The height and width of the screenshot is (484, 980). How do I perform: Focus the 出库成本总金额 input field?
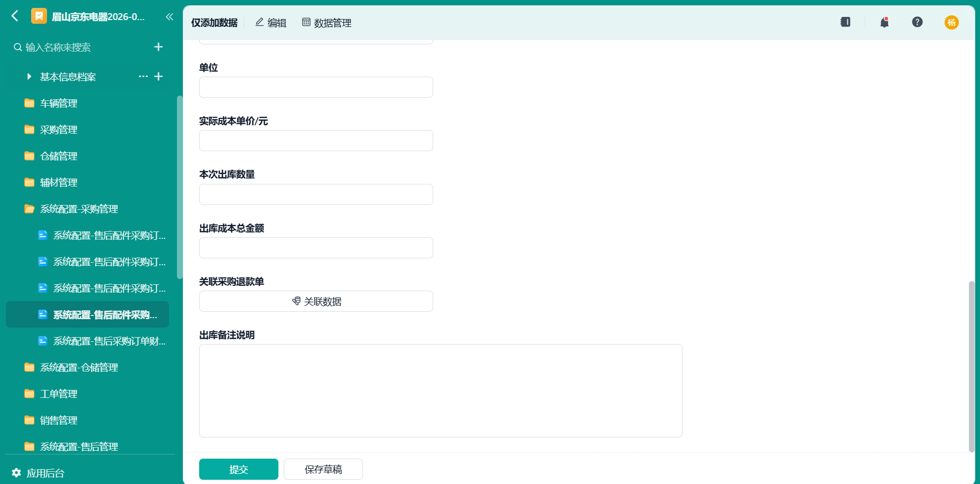[x=316, y=248]
